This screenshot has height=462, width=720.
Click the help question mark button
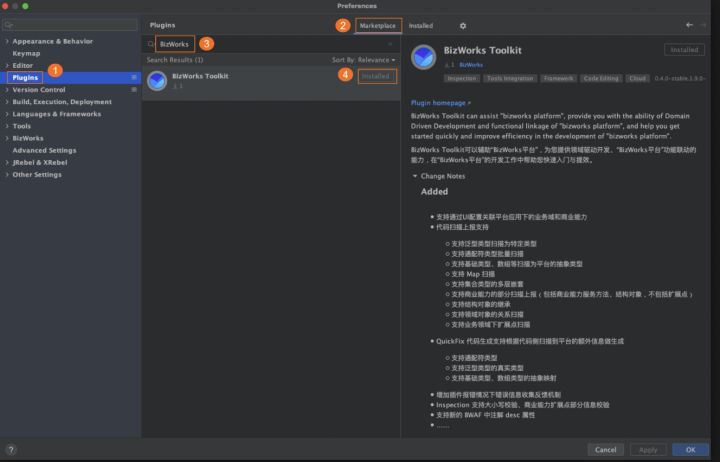pos(11,450)
